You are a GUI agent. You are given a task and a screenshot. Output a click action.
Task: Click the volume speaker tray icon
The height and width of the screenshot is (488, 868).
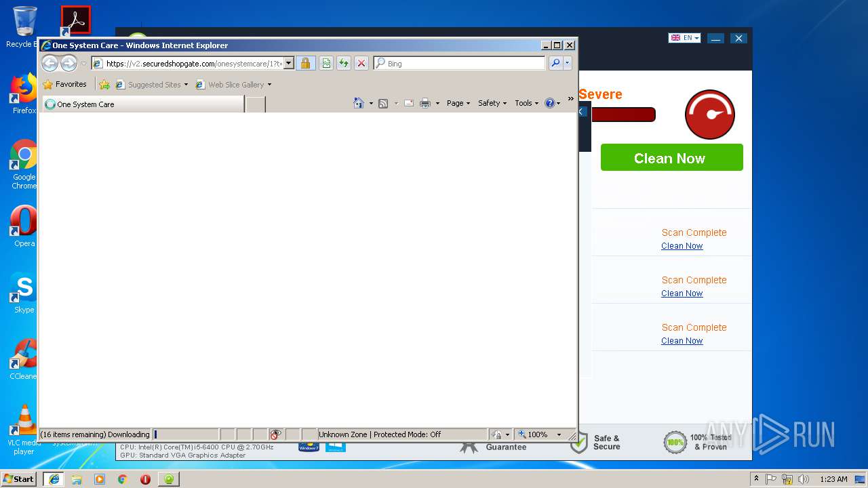point(804,479)
